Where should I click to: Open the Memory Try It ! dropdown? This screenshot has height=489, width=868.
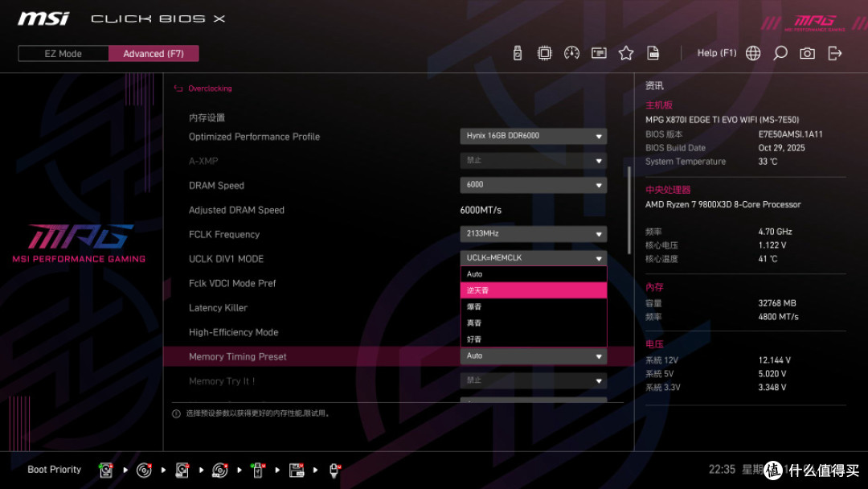pyautogui.click(x=533, y=380)
